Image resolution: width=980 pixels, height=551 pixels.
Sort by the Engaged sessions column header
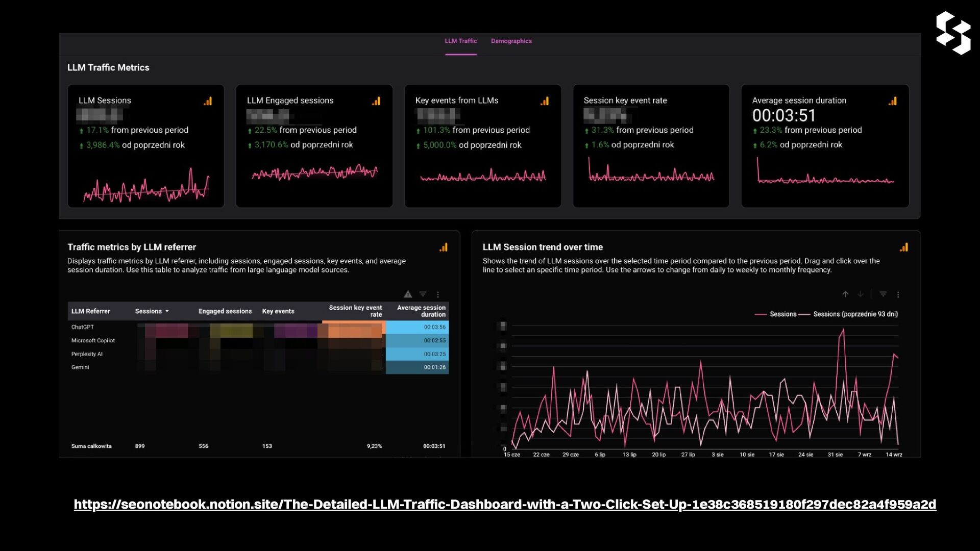225,311
